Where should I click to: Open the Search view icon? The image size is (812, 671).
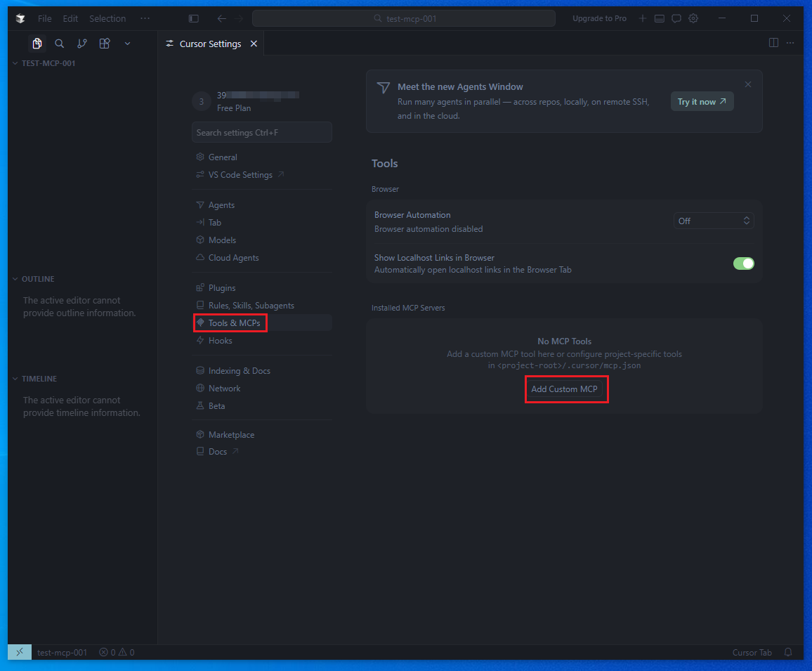tap(60, 44)
